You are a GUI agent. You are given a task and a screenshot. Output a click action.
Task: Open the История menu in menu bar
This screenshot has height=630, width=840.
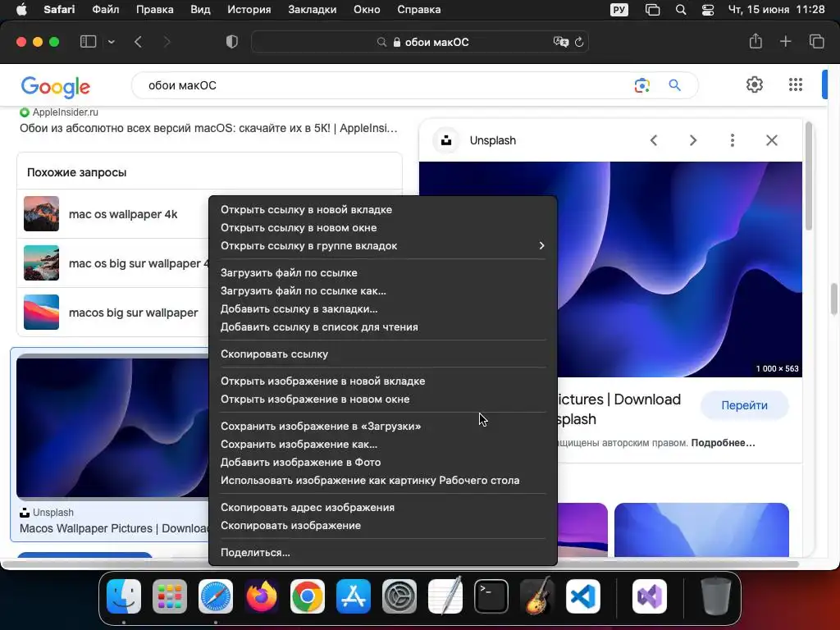(249, 10)
